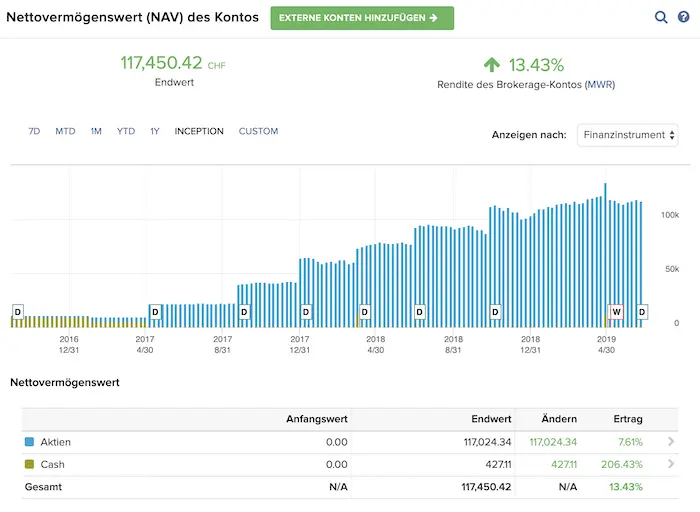The image size is (700, 512).
Task: Expand the Cash row chevron
Action: point(671,465)
